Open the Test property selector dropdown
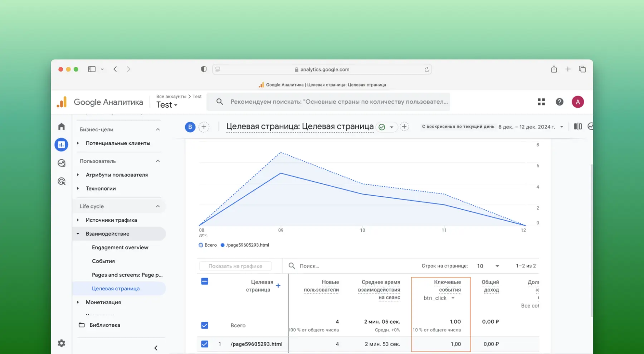The width and height of the screenshot is (644, 354). tap(167, 105)
